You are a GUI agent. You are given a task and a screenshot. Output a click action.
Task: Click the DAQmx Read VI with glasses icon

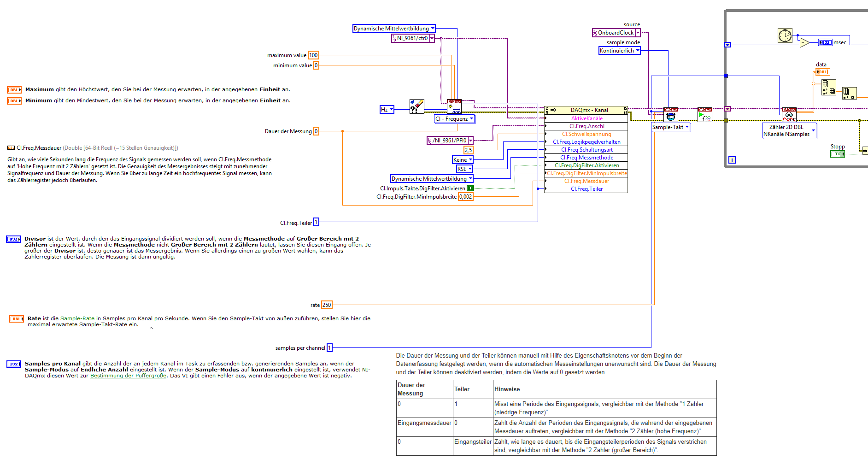coord(789,115)
